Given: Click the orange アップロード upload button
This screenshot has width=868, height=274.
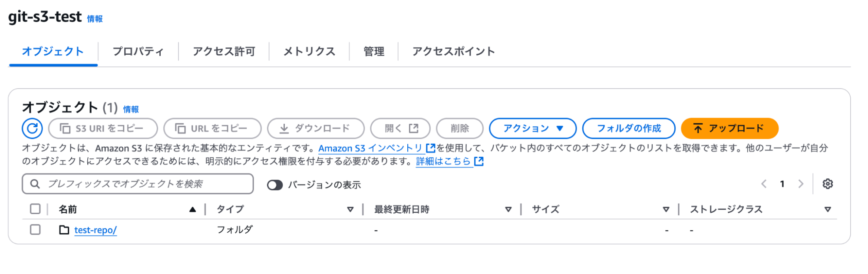Looking at the screenshot, I should coord(729,129).
